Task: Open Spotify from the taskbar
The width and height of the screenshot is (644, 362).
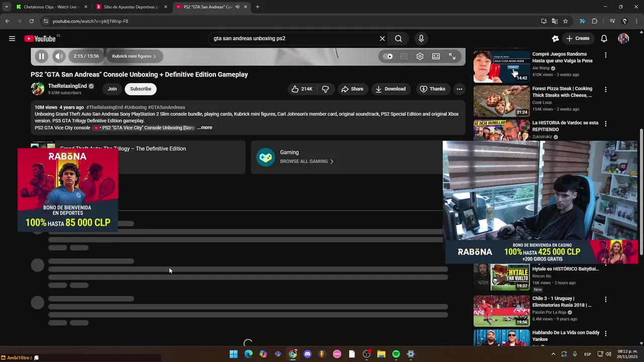Action: pos(396,354)
